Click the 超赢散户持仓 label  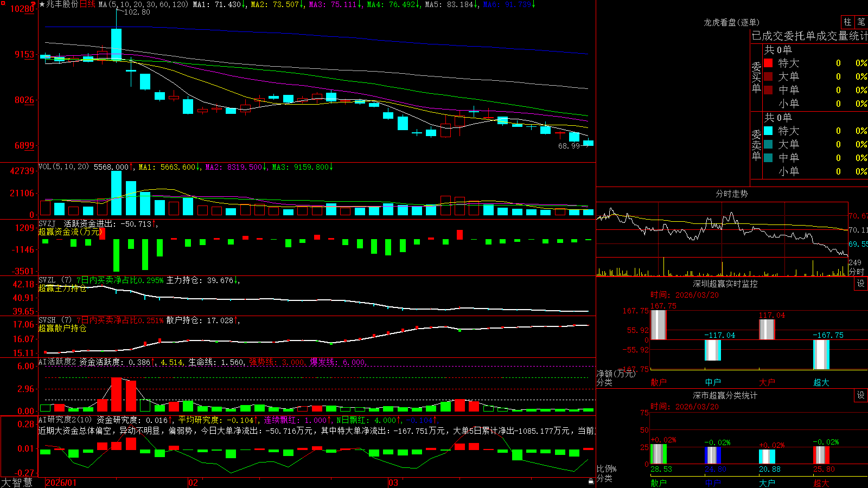(62, 329)
